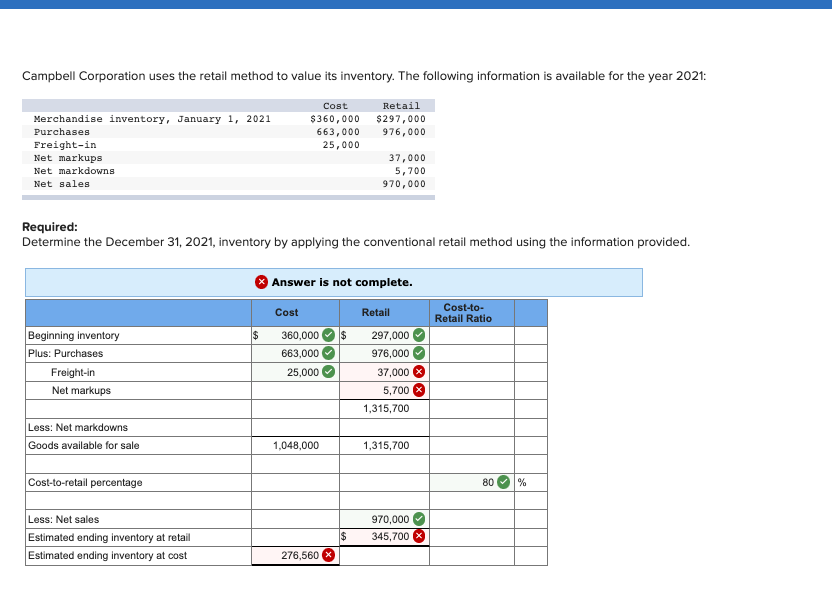Image resolution: width=832 pixels, height=592 pixels.
Task: Click Goods available for sale label
Action: (84, 446)
